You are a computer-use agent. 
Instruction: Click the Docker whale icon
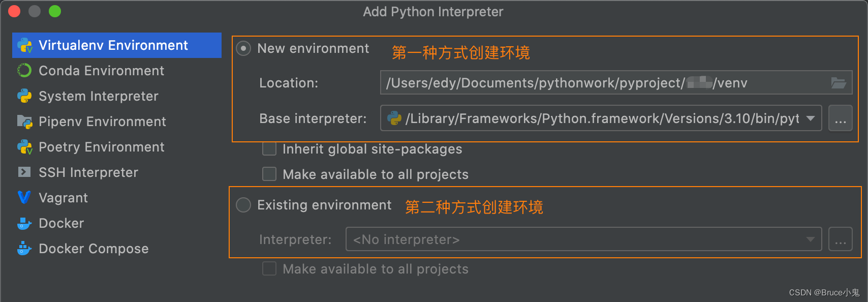point(24,223)
